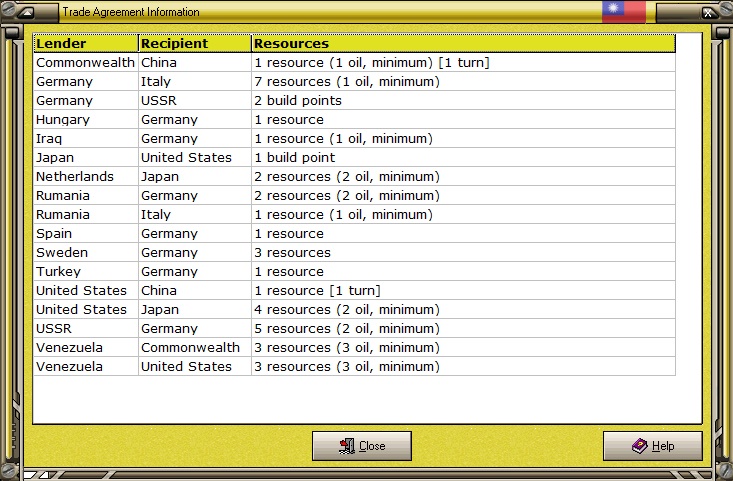
Task: Click the flag icon in title bar
Action: [x=624, y=12]
